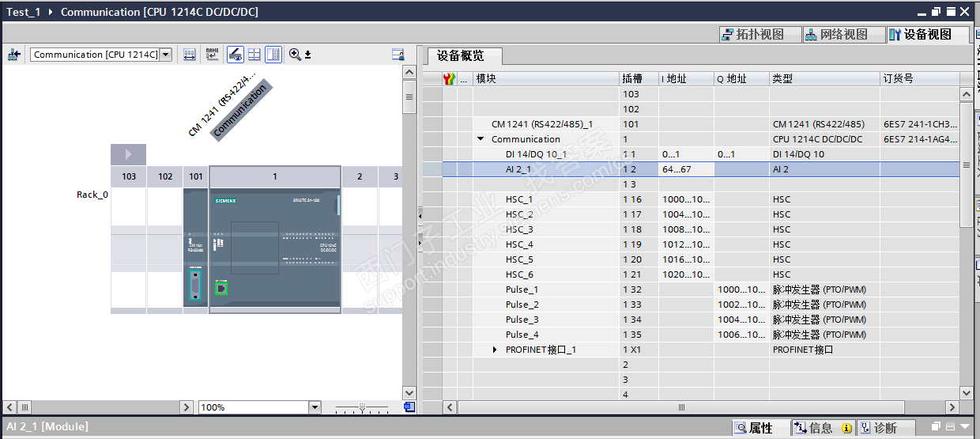Click the overview navigation icon beside zoom slider
Image resolution: width=980 pixels, height=439 pixels.
coord(409,407)
